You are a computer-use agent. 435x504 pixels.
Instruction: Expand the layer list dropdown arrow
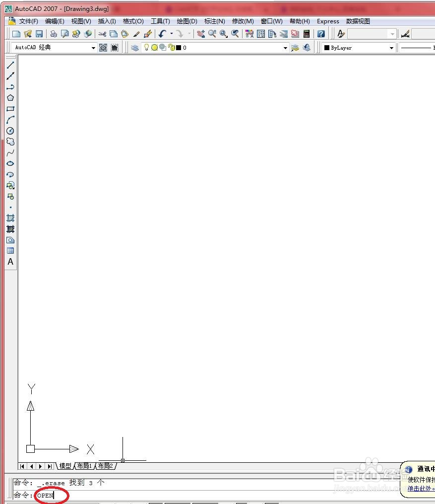pyautogui.click(x=285, y=48)
